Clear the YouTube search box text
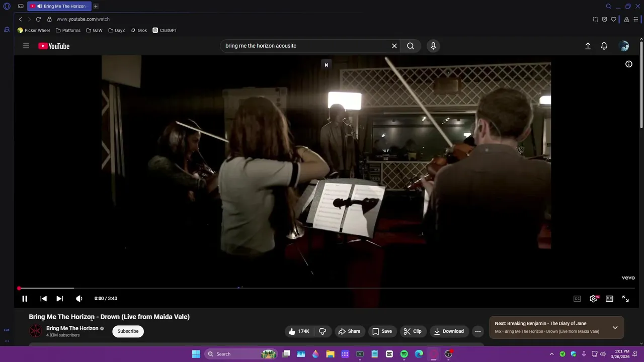644x362 pixels. (394, 46)
